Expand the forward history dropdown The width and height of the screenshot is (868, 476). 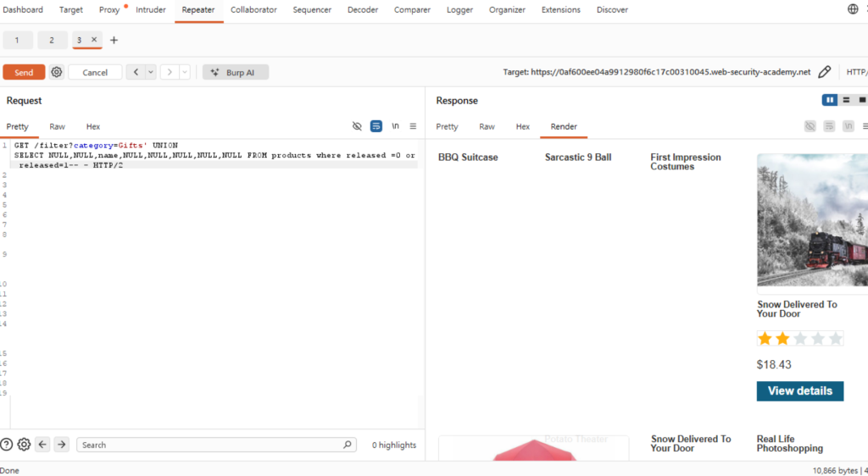(185, 72)
